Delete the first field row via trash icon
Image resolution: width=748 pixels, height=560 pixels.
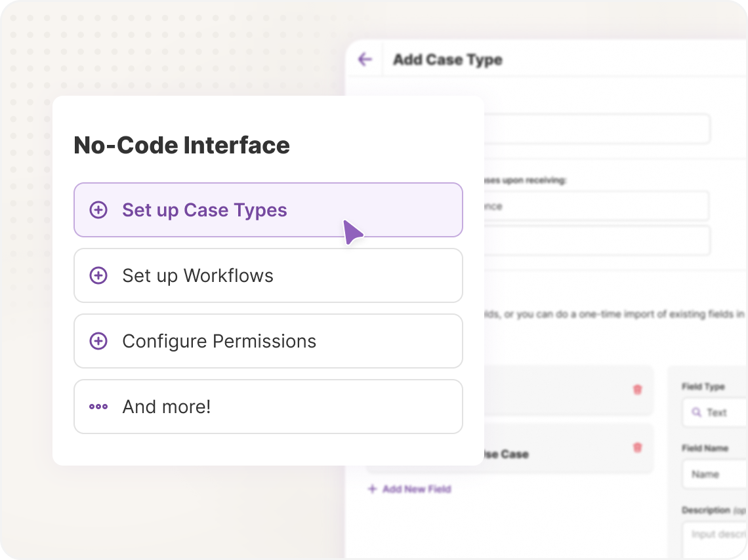point(637,390)
